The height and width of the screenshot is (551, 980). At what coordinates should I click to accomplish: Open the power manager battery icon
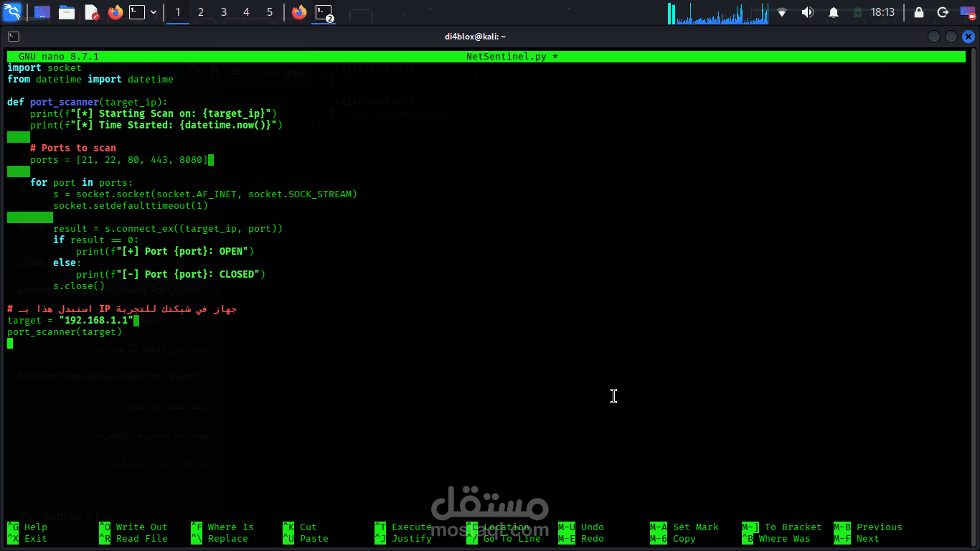[857, 12]
